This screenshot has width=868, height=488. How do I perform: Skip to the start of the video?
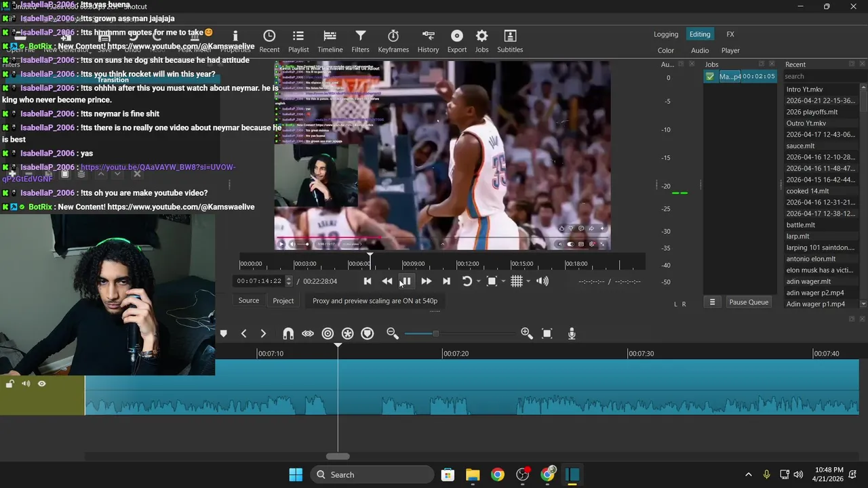[368, 281]
